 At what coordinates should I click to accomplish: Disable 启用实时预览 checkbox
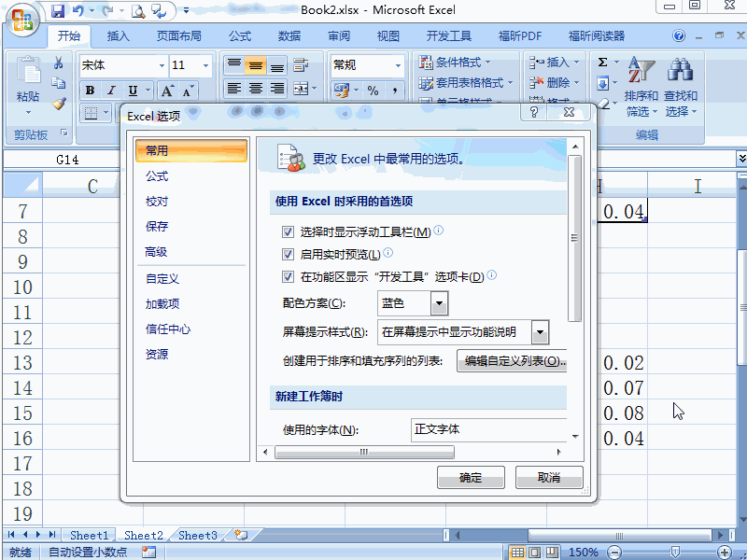[x=289, y=254]
